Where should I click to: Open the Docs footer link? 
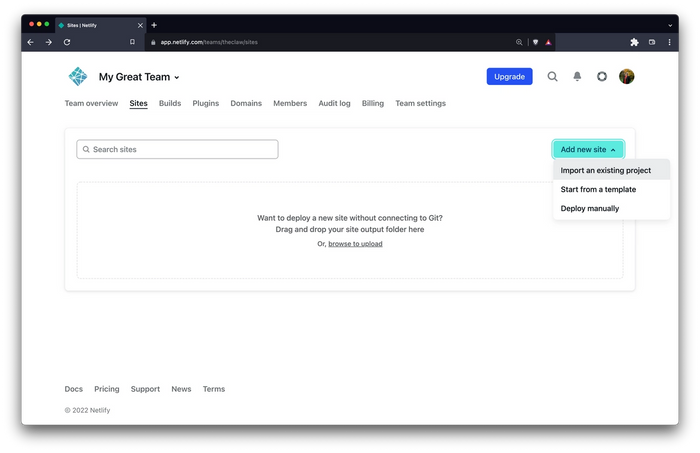[x=74, y=389]
